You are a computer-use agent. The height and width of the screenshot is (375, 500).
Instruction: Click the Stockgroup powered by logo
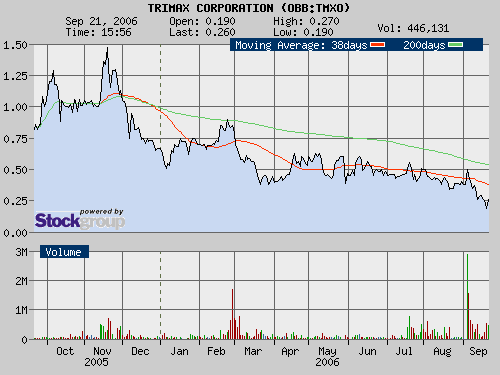(80, 219)
